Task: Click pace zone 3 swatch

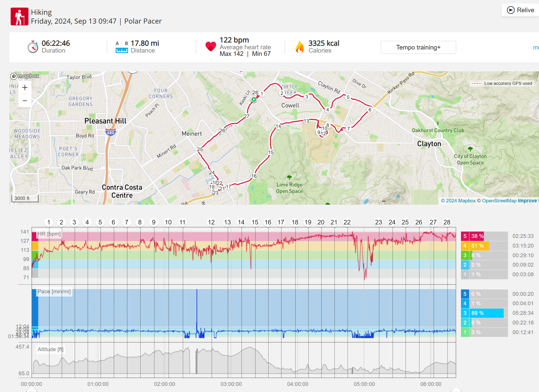Action: click(x=465, y=313)
